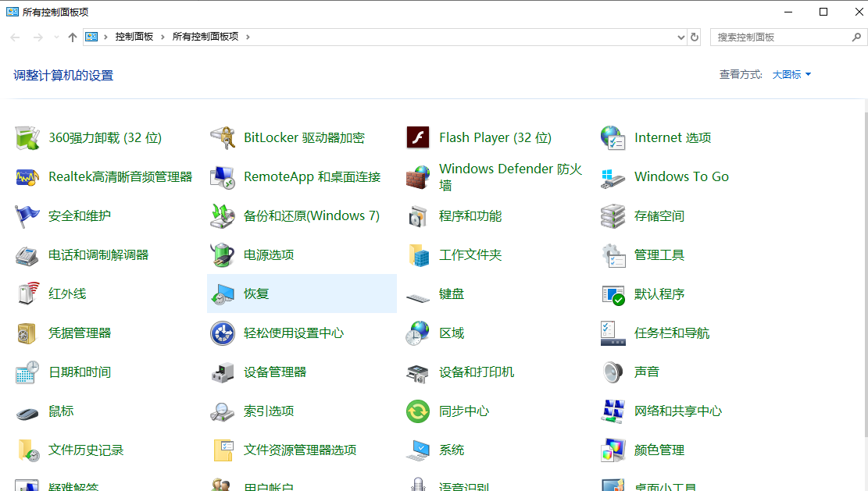Open 任务栏和导航 icon
The width and height of the screenshot is (868, 491).
pyautogui.click(x=613, y=333)
